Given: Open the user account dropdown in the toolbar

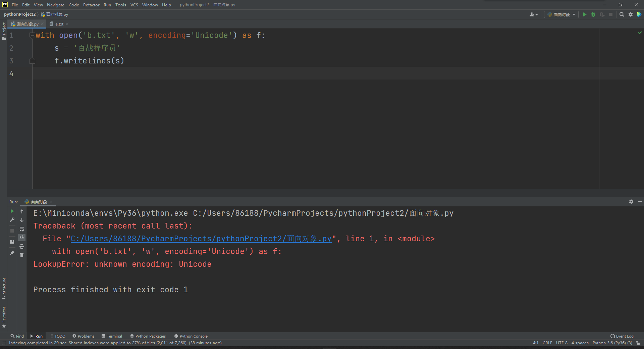Looking at the screenshot, I should pyautogui.click(x=533, y=14).
